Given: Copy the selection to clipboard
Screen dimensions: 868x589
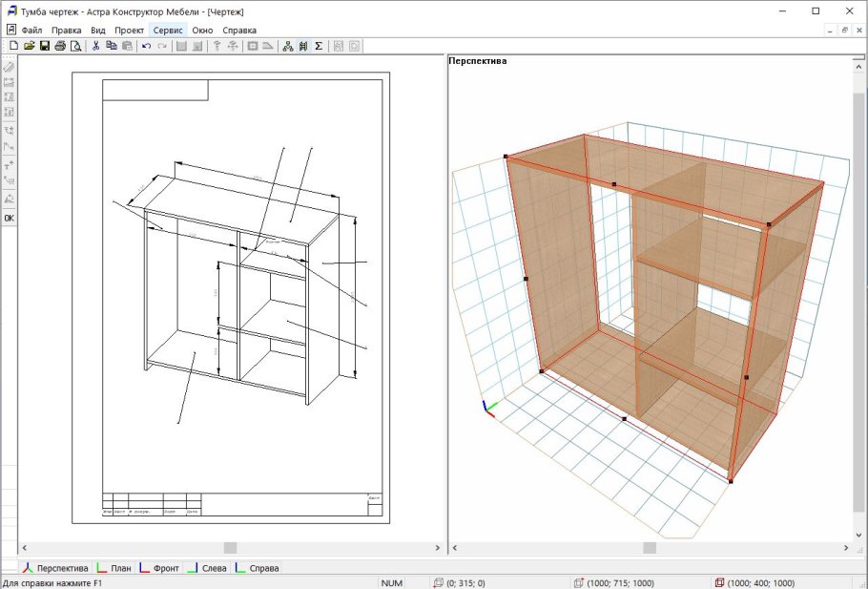Looking at the screenshot, I should (x=111, y=47).
